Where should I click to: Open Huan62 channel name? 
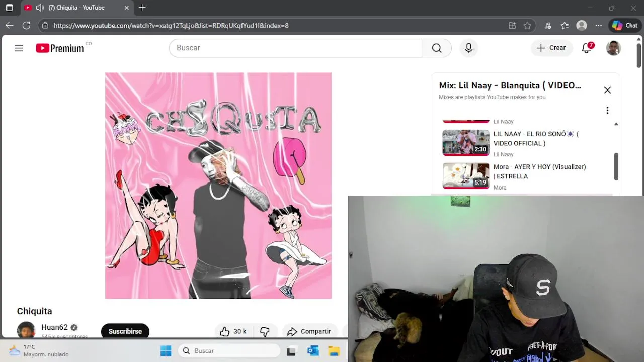pos(54,327)
